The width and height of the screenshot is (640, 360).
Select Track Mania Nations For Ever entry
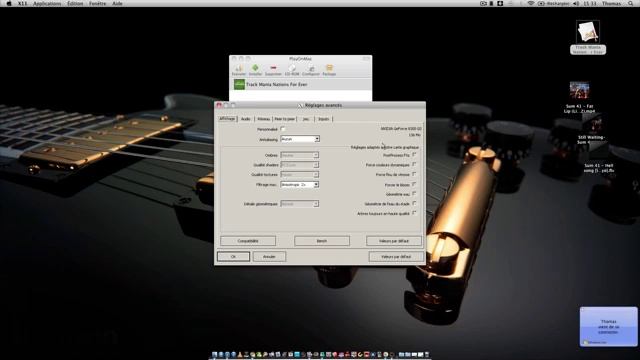pos(300,84)
